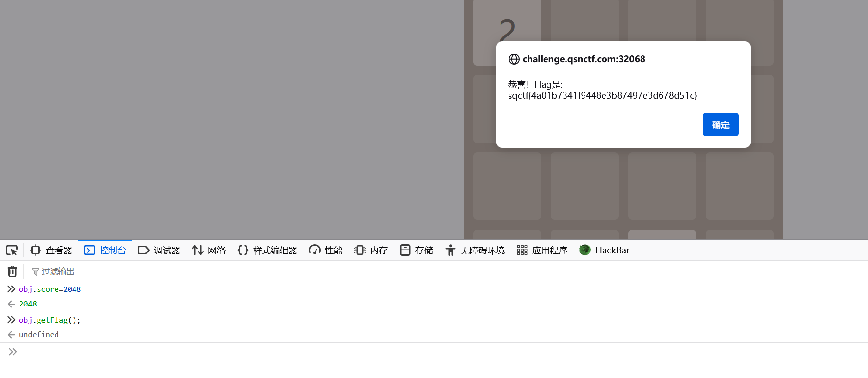Clear console output with trash icon
The image size is (868, 378).
[12, 271]
